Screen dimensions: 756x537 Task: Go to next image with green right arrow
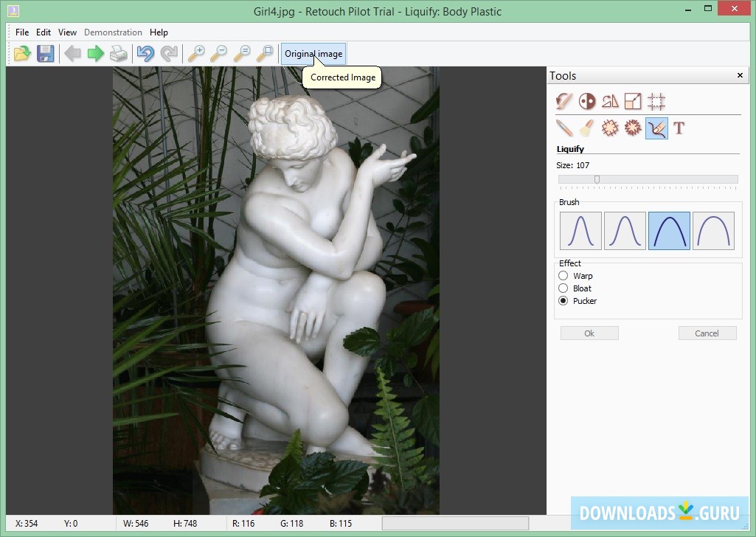coord(96,54)
